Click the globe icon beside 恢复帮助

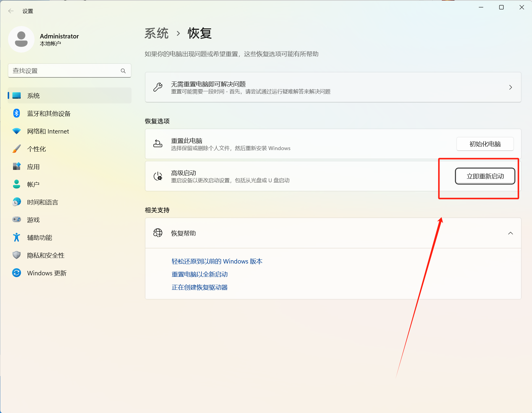click(158, 233)
